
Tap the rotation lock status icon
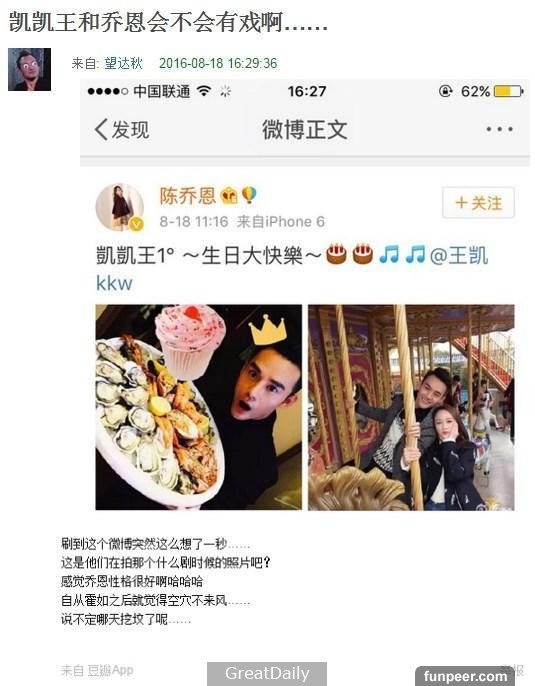(445, 91)
